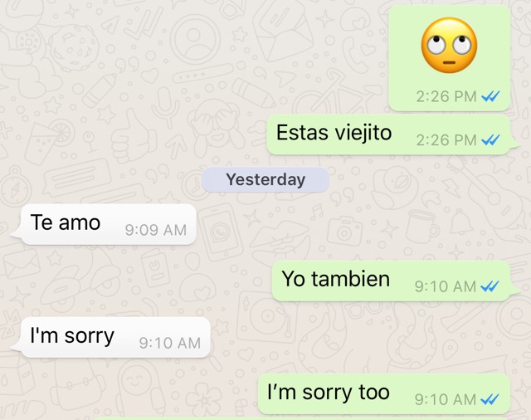Click the Yesterday date separator

point(265,179)
